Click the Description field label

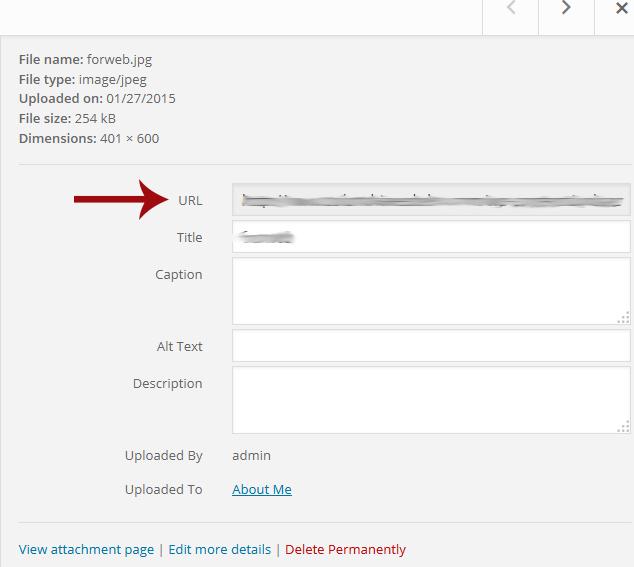tap(167, 383)
